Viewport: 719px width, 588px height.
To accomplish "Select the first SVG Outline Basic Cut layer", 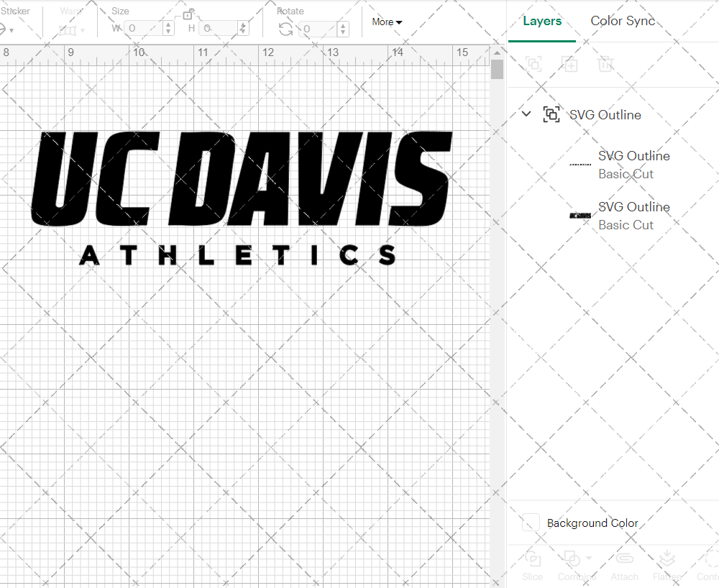I will (x=633, y=165).
